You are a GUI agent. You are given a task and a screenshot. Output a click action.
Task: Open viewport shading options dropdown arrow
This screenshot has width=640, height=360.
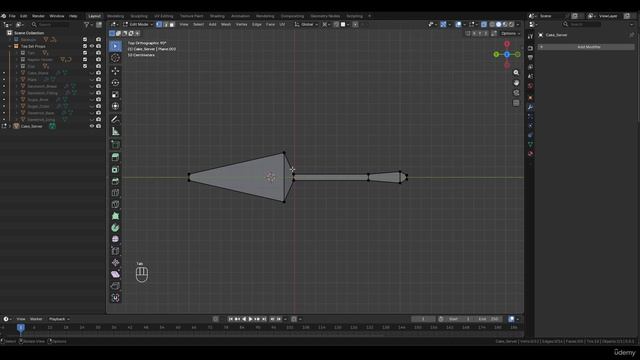518,24
